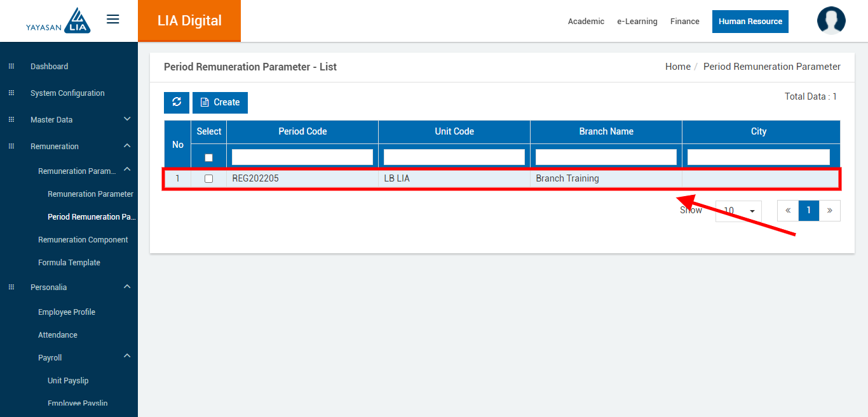Click the Period Code filter field
This screenshot has width=868, height=417.
tap(302, 157)
